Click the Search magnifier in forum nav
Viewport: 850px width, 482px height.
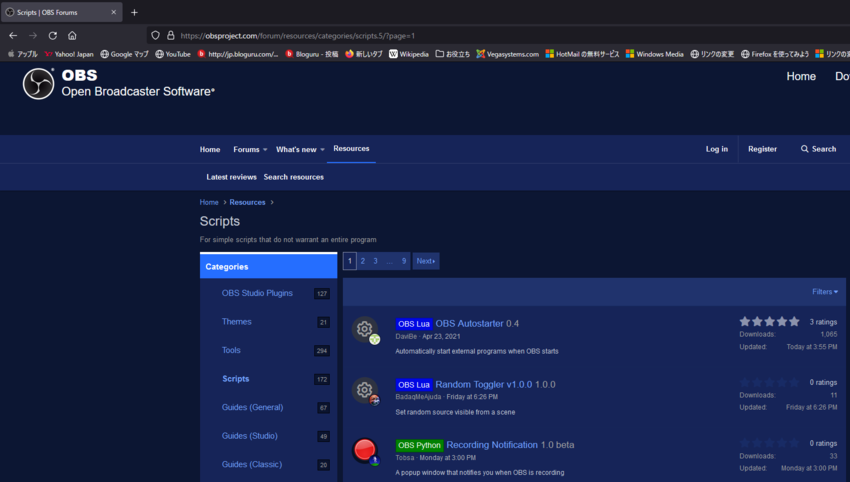804,149
